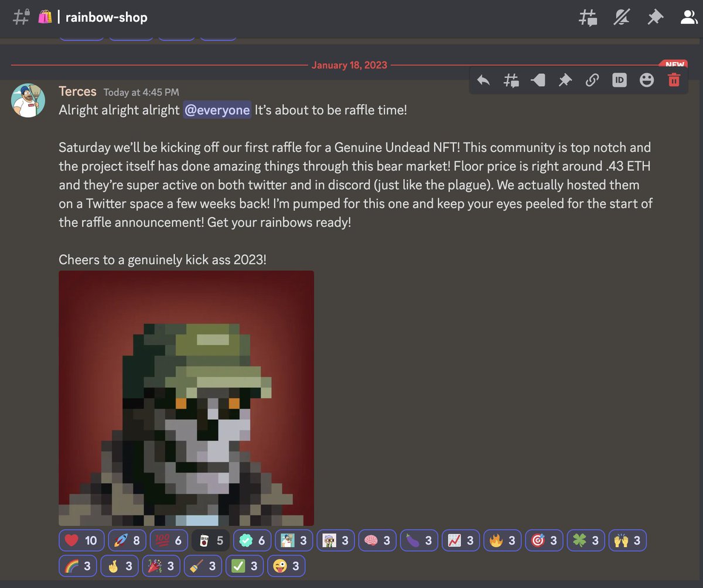Mark the message as unread
Image resolution: width=703 pixels, height=588 pixels.
pos(538,80)
